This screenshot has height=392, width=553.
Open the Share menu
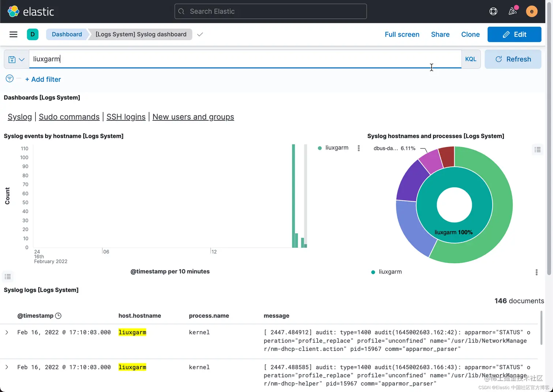[x=440, y=34]
